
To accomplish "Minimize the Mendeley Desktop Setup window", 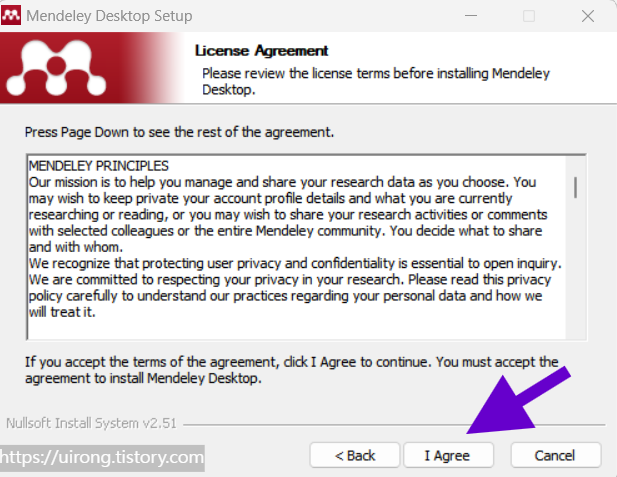I will click(x=471, y=16).
